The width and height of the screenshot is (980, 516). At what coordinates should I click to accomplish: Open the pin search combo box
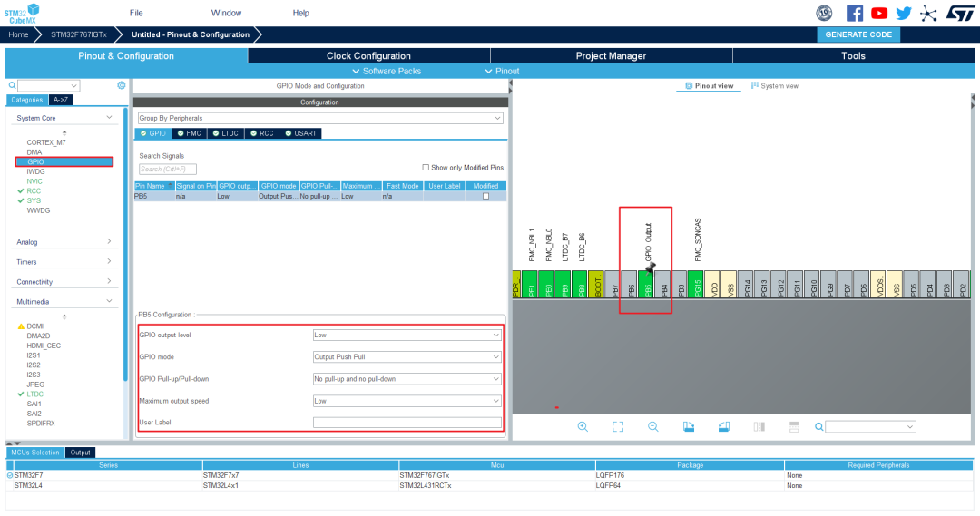pos(870,426)
